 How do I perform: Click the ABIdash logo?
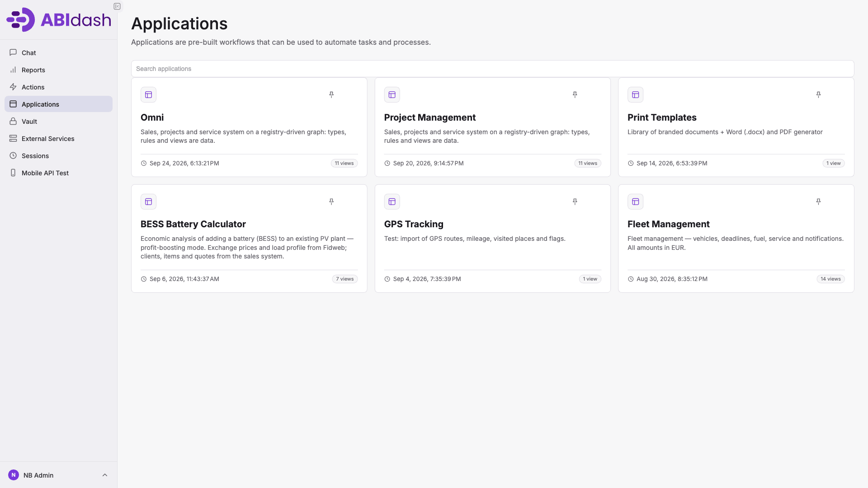[x=59, y=19]
